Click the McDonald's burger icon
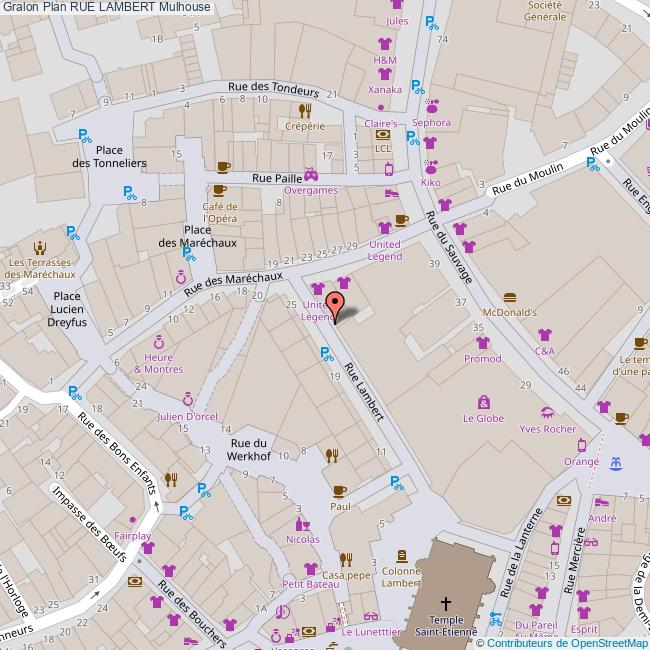This screenshot has height=650, width=650. (x=509, y=297)
